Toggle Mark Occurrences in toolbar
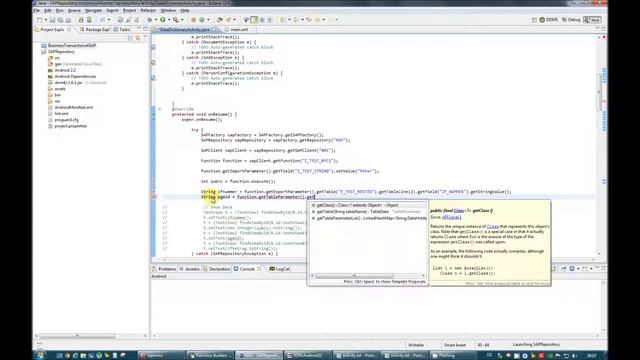Screen dimensions: 640x360 tap(254, 20)
